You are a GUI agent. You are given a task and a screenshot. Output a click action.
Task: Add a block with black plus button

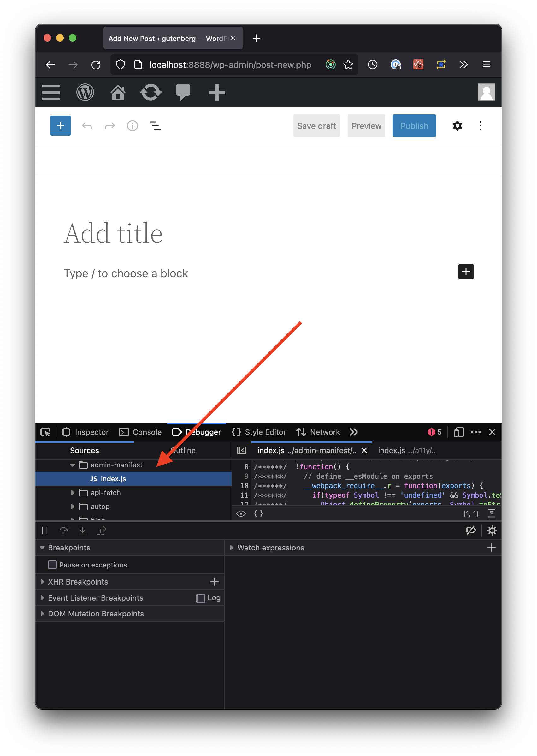point(466,272)
